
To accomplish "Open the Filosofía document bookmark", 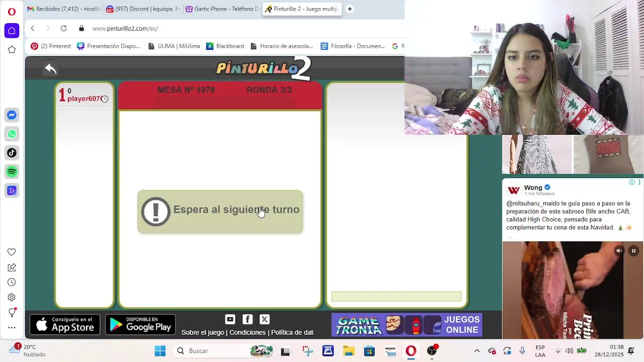I will 353,46.
